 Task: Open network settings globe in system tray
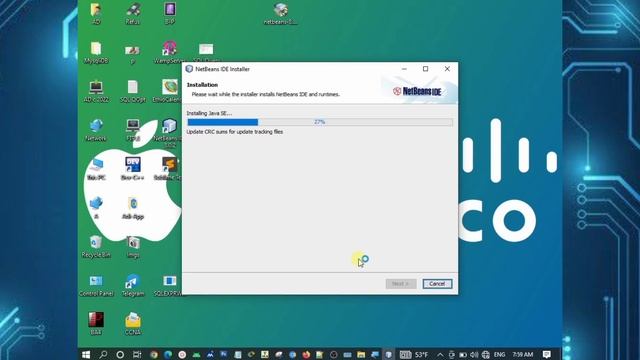(485, 354)
